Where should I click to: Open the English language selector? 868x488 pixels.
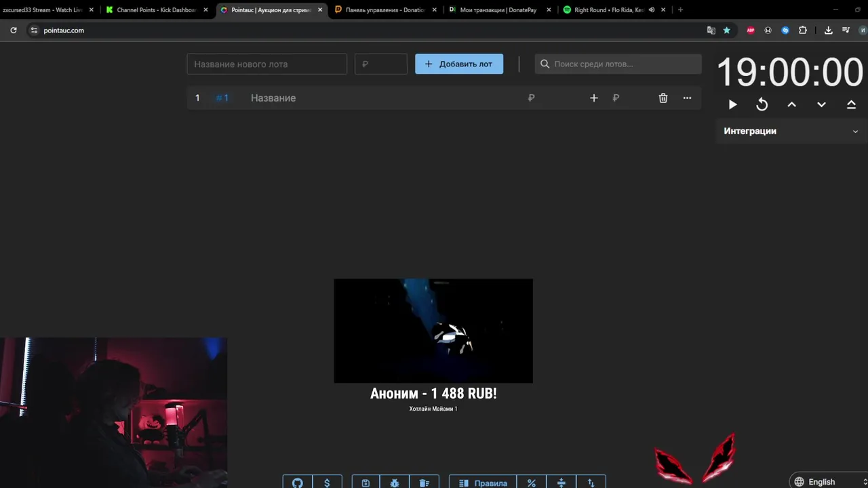click(828, 481)
